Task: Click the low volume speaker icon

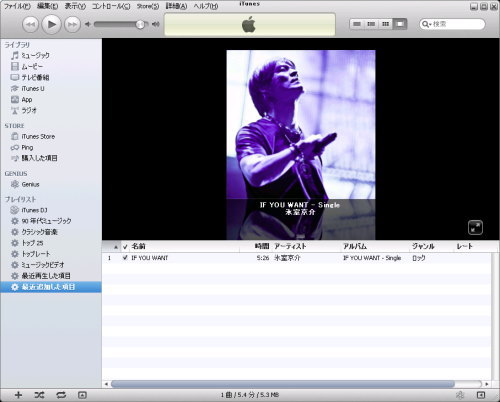Action: pyautogui.click(x=88, y=24)
